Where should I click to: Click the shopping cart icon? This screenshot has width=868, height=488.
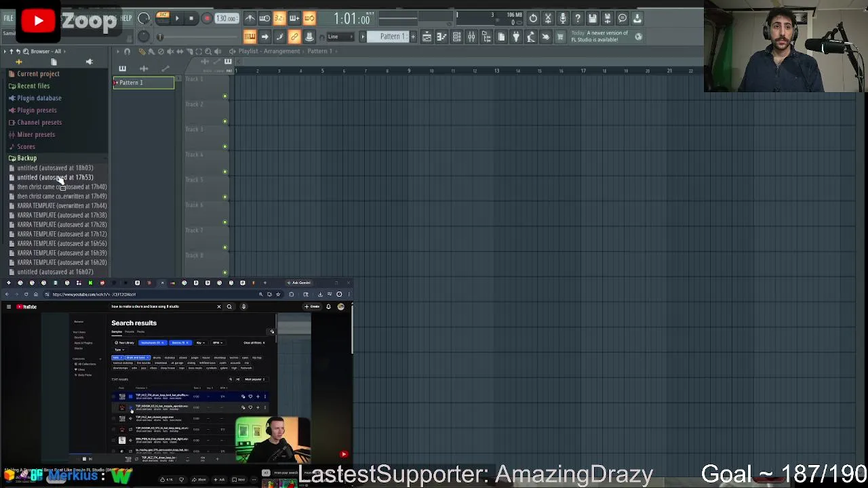click(560, 37)
